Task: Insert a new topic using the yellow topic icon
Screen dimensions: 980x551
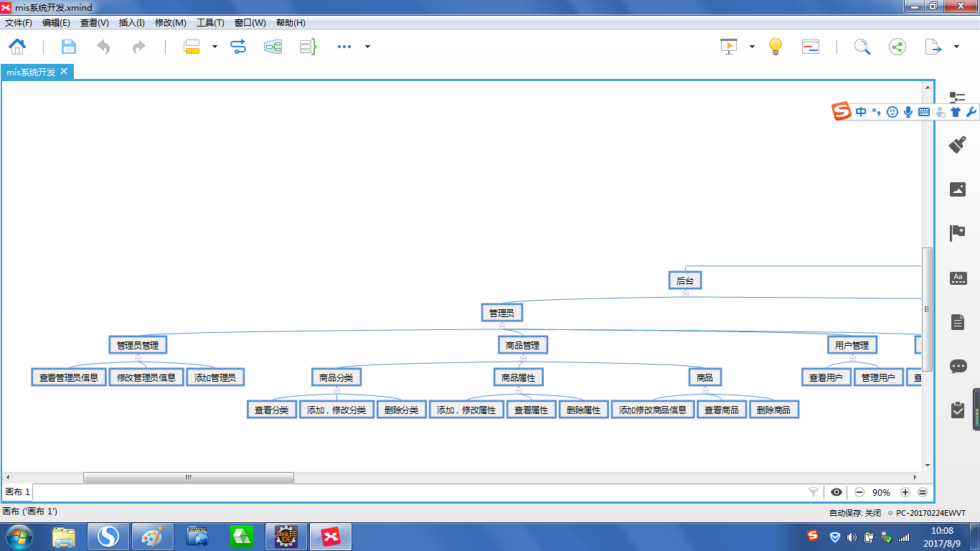Action: (x=192, y=47)
